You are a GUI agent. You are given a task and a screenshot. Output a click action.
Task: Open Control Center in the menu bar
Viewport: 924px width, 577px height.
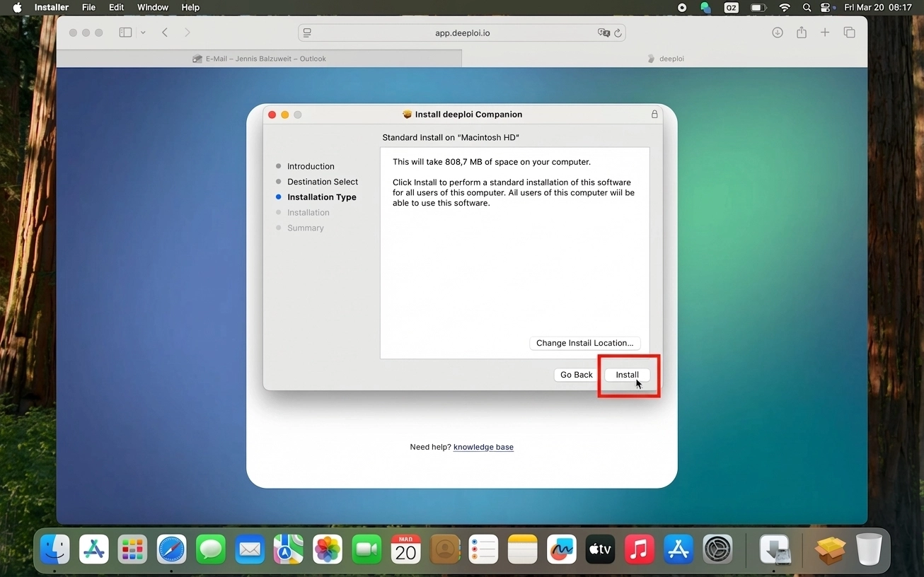pyautogui.click(x=826, y=8)
